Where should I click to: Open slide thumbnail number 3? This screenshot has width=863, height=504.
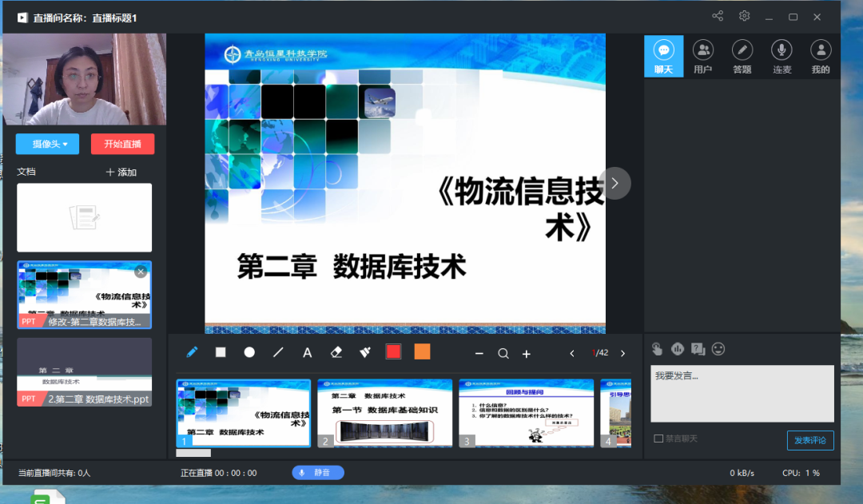click(x=526, y=413)
